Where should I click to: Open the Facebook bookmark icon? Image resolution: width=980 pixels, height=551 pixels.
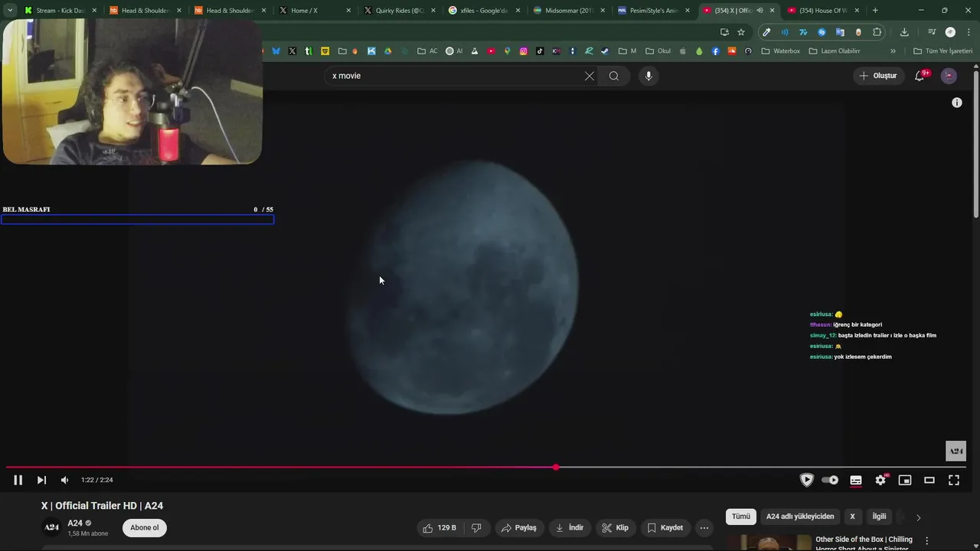(x=716, y=51)
